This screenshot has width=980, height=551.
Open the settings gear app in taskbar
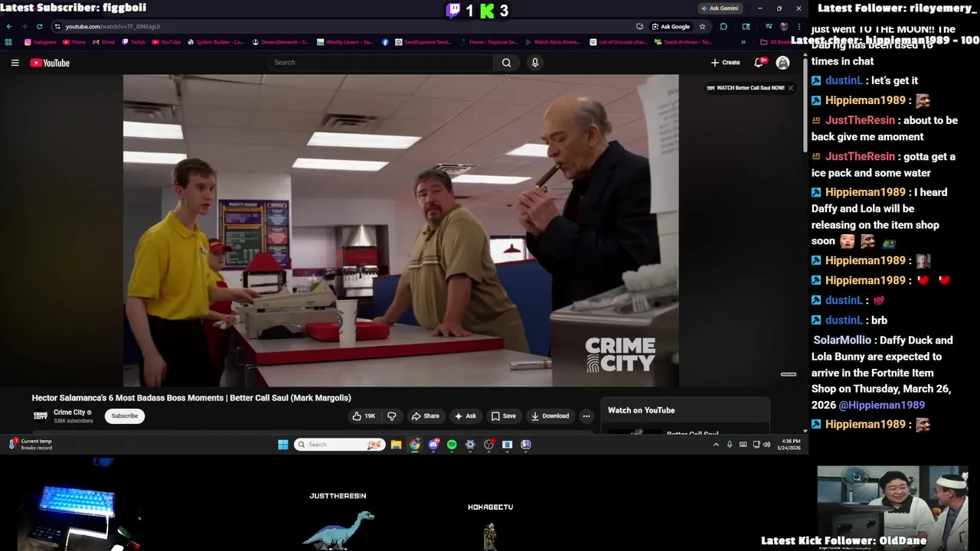coord(470,445)
